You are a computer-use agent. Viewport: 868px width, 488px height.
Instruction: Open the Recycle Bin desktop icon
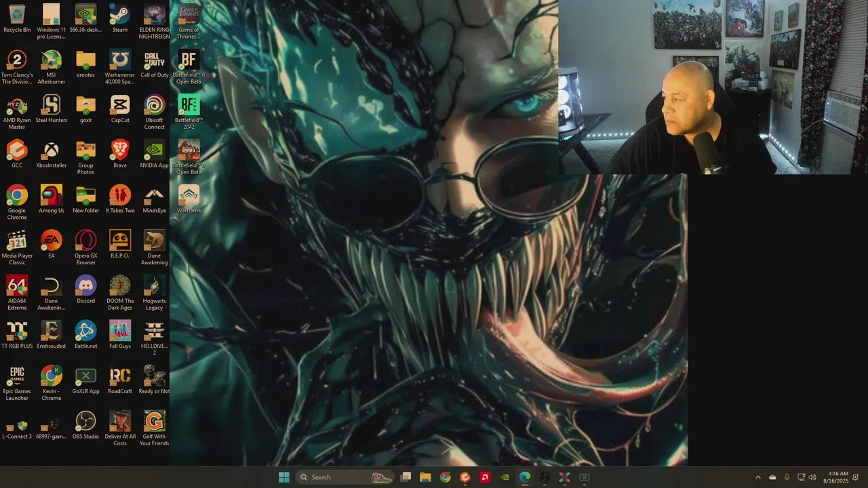(17, 19)
